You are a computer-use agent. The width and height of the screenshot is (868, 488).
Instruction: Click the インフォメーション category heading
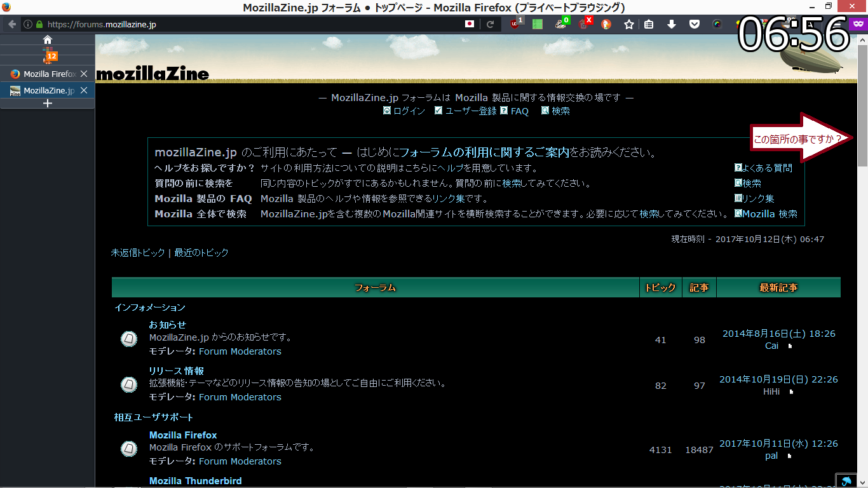[150, 308]
